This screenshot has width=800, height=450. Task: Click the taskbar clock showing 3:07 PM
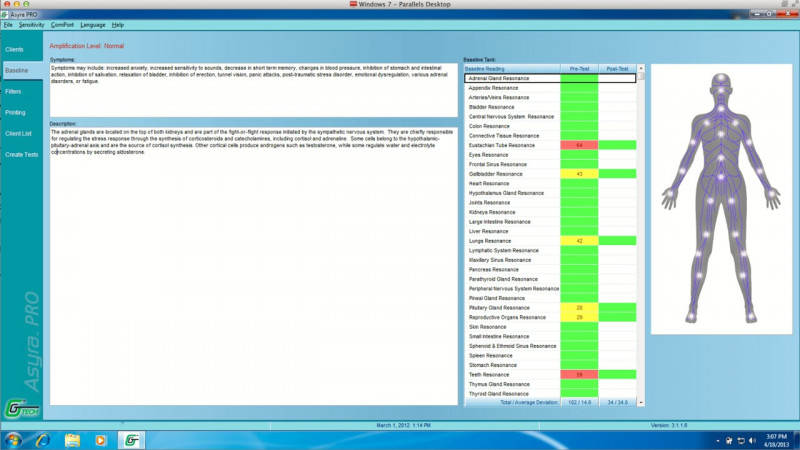click(x=777, y=440)
